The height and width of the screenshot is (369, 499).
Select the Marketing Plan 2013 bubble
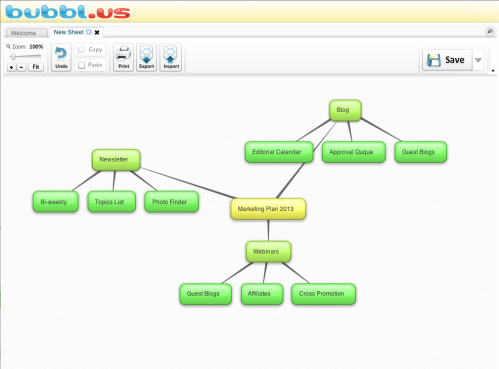tap(268, 209)
